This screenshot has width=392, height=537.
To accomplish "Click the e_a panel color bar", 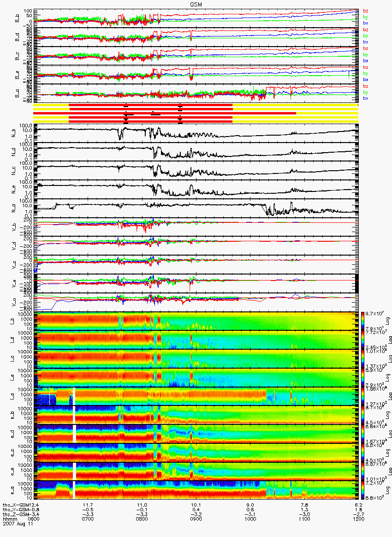I will tap(362, 490).
